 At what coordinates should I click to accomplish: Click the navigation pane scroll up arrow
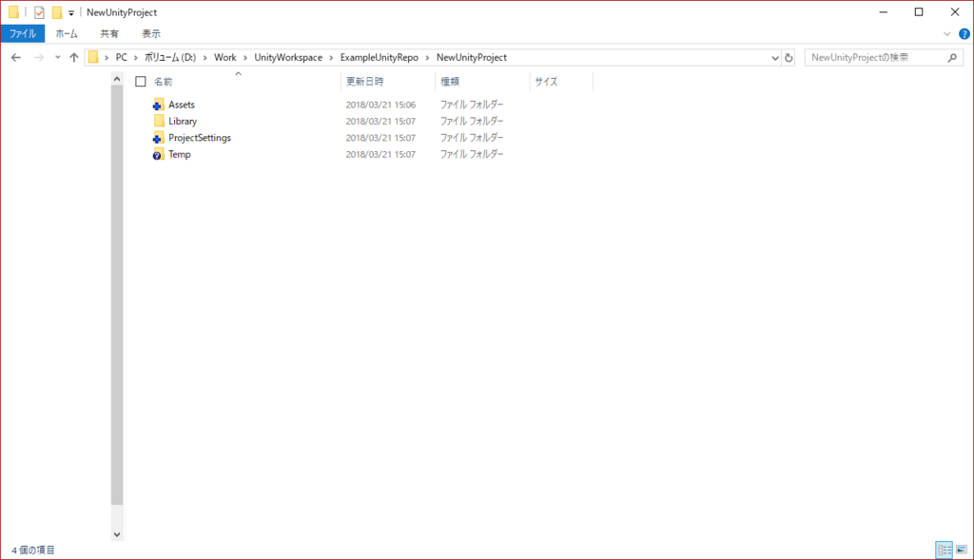[x=117, y=80]
